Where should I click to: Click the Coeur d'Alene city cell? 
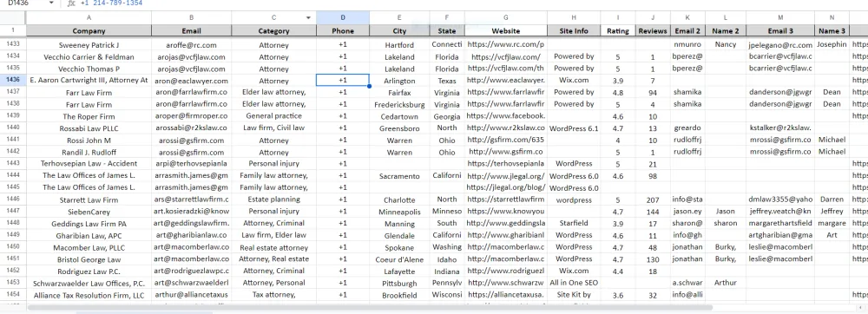point(399,259)
